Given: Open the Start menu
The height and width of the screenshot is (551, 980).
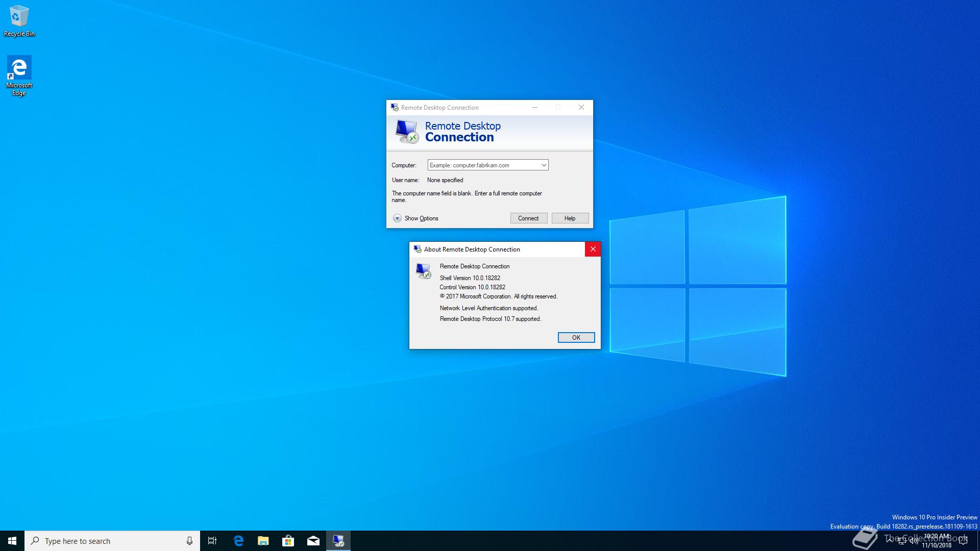Looking at the screenshot, I should tap(12, 541).
